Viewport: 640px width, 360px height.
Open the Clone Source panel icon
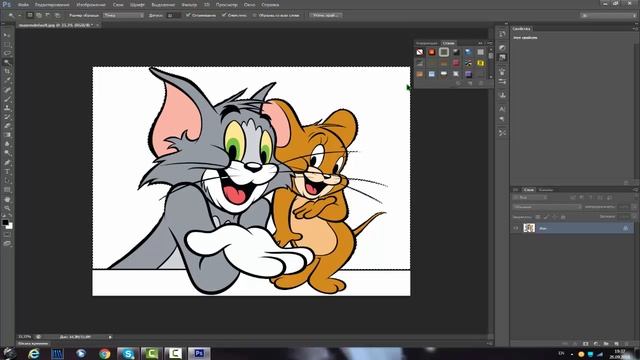point(502,95)
